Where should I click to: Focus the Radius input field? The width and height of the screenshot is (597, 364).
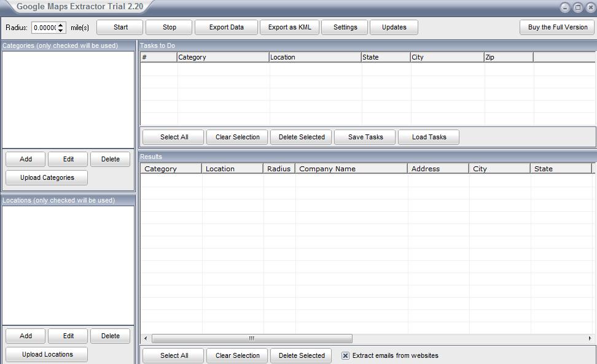click(x=44, y=28)
